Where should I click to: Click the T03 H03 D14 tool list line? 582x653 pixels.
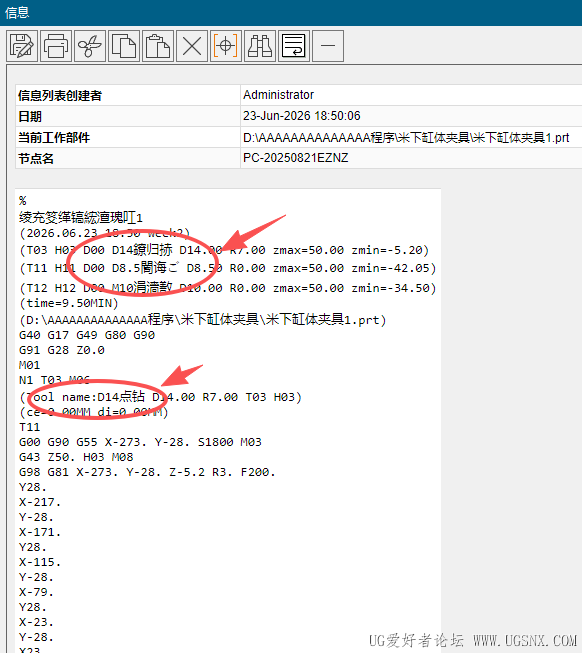click(224, 250)
